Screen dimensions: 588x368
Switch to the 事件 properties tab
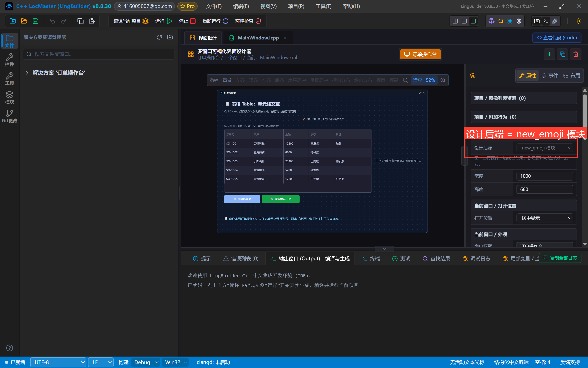tap(550, 76)
